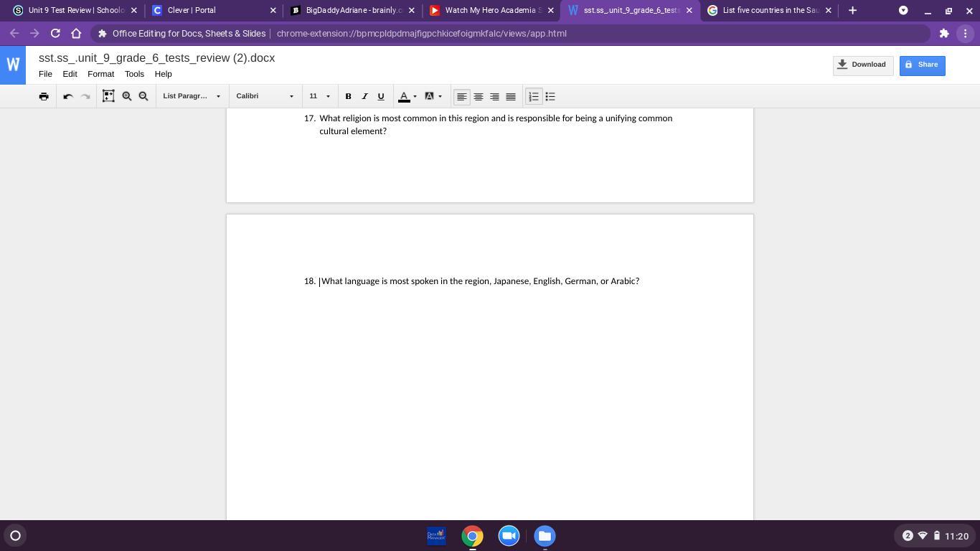Screen dimensions: 980x551
Task: Zoom in on the document
Action: point(127,96)
